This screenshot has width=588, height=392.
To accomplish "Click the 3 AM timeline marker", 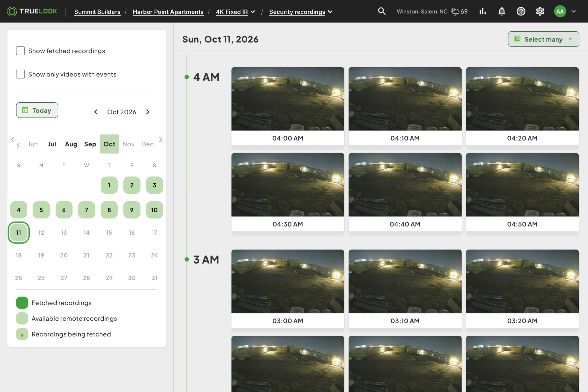I will coord(186,259).
